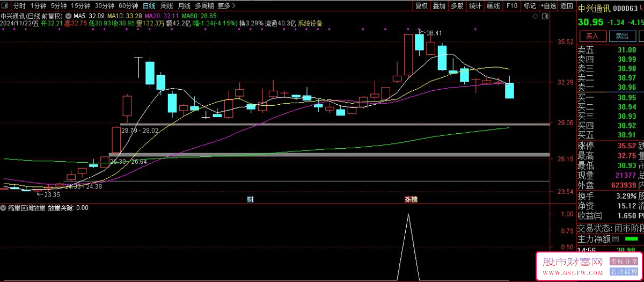The image size is (644, 282).
Task: Toggle the side panel layout icon
Action: [546, 17]
